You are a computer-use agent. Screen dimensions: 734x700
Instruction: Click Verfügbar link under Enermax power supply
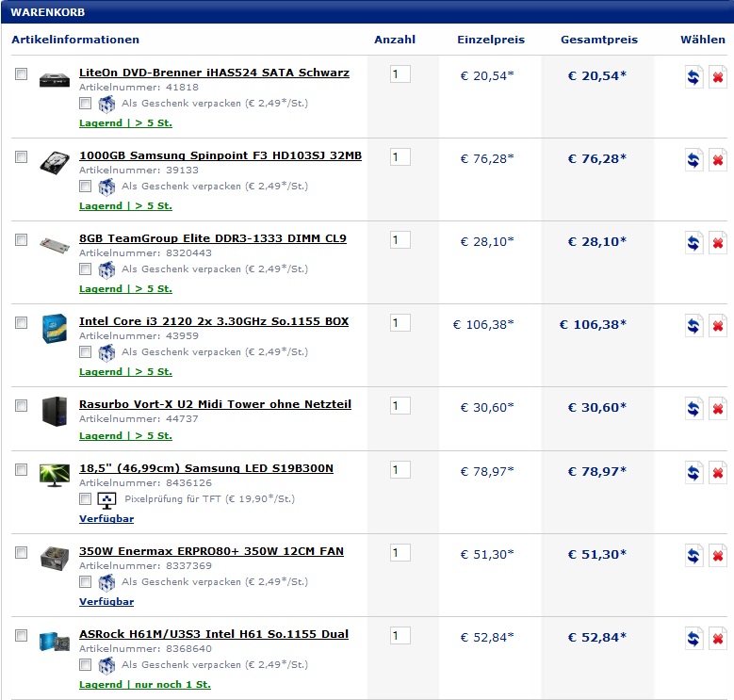(106, 601)
